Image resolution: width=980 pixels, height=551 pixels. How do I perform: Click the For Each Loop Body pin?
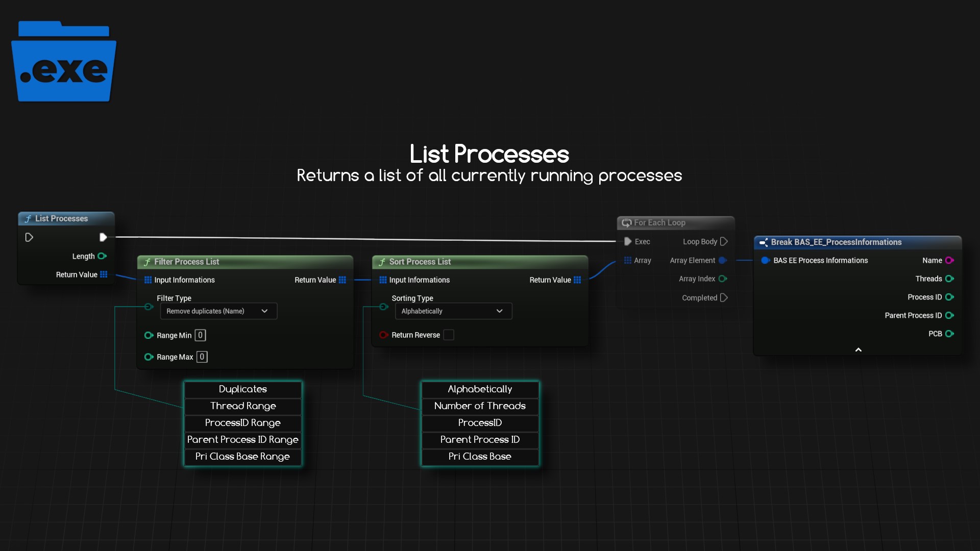tap(724, 242)
